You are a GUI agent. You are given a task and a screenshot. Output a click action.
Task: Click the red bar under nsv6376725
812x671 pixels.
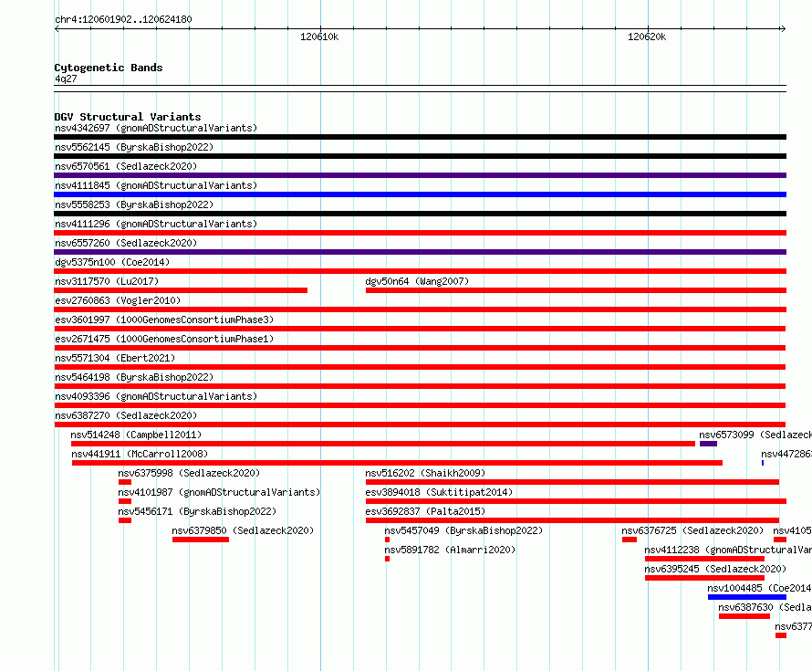(x=630, y=540)
